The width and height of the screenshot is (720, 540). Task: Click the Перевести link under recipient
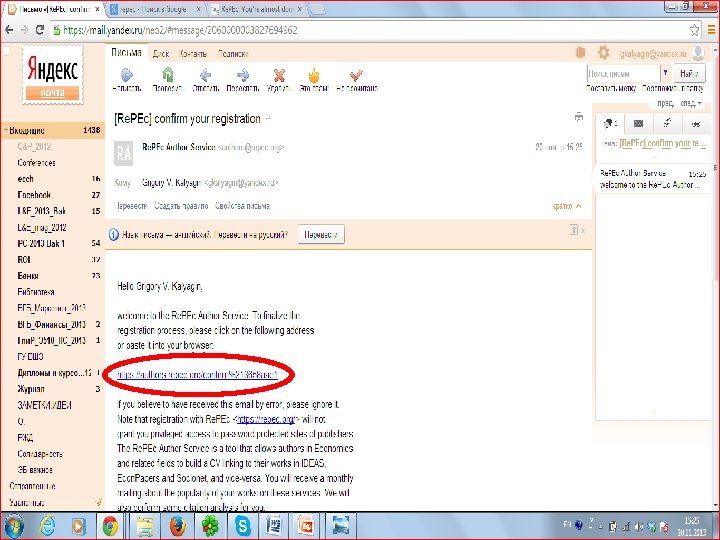[130, 206]
